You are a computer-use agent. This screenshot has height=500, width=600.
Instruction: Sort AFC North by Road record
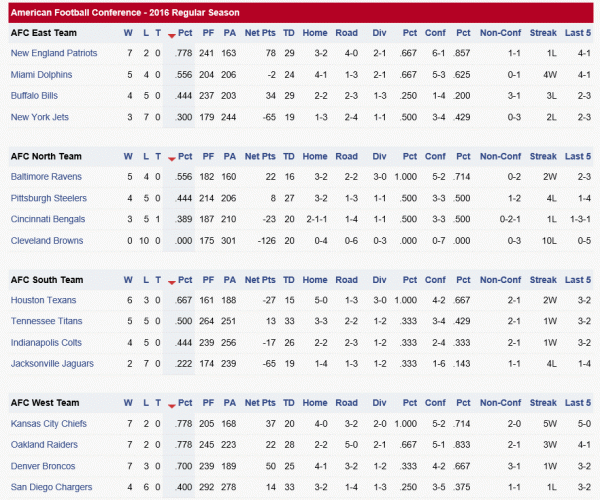coord(347,156)
